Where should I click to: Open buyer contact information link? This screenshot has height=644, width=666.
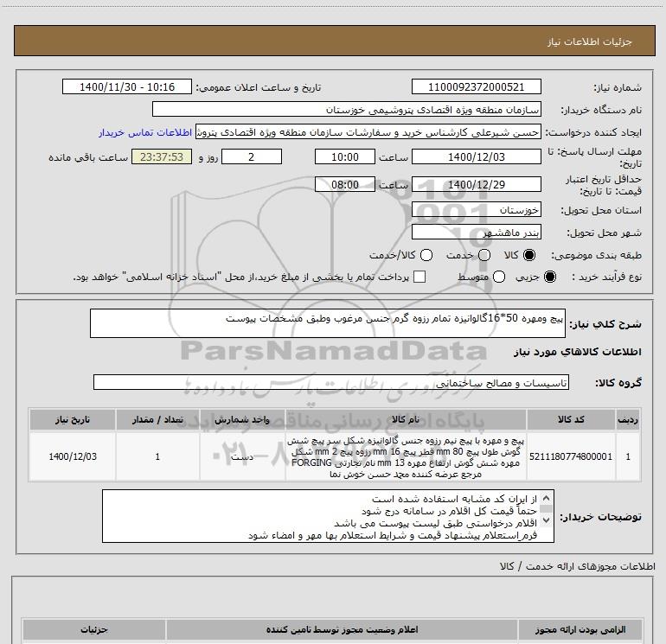[x=145, y=132]
